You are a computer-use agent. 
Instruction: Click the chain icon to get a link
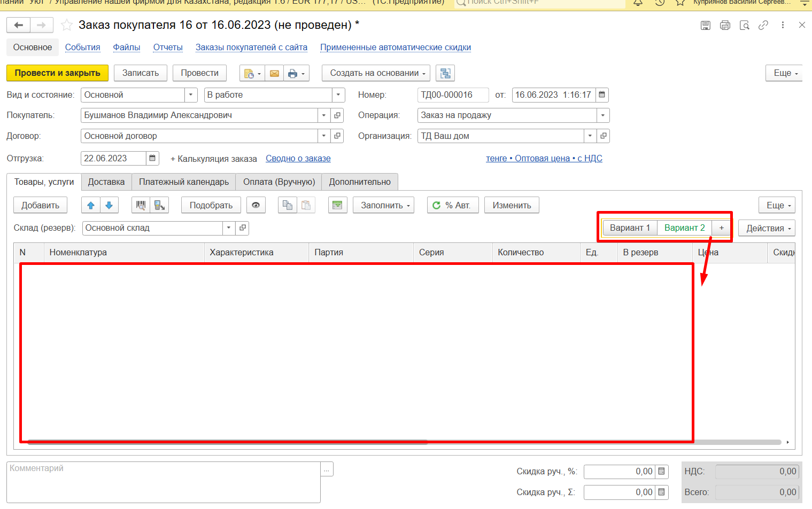(x=763, y=25)
